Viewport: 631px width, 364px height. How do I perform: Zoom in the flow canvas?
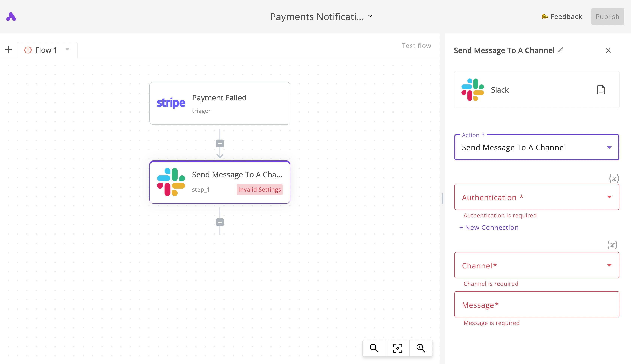click(x=421, y=348)
